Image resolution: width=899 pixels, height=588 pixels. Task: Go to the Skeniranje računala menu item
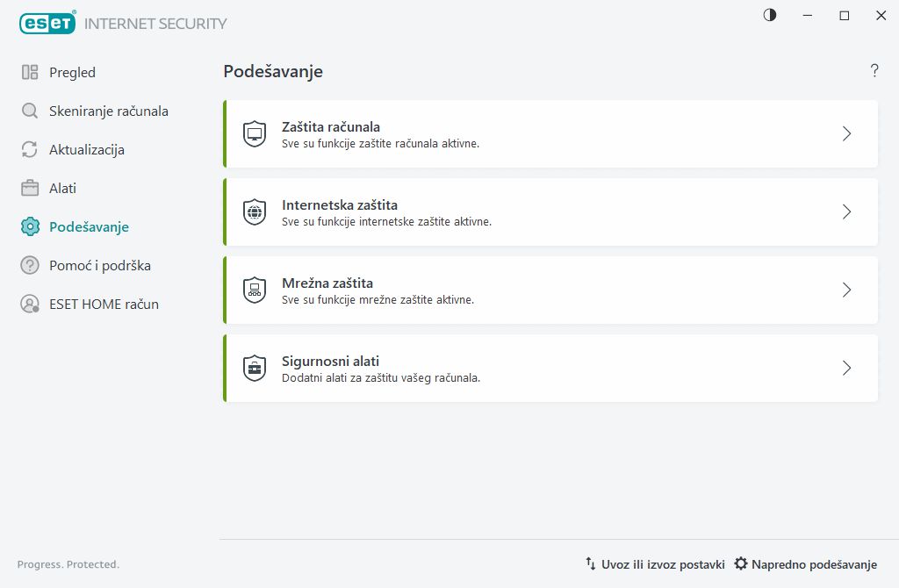point(108,111)
